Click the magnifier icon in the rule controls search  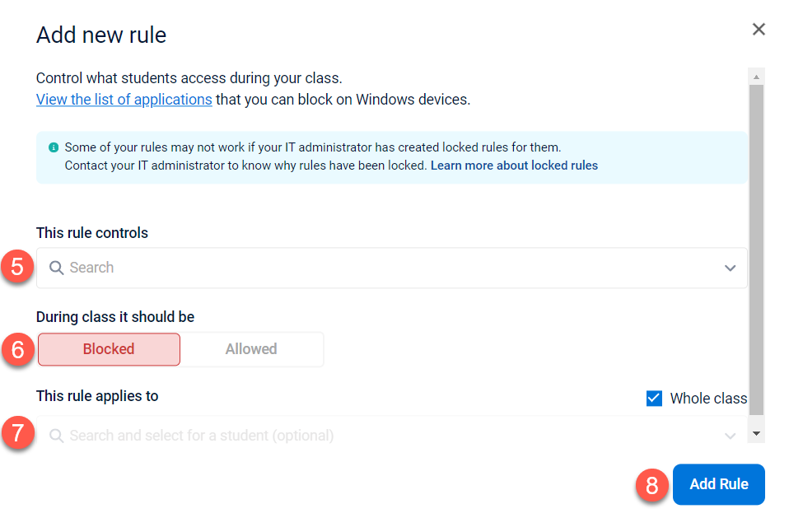pyautogui.click(x=56, y=268)
